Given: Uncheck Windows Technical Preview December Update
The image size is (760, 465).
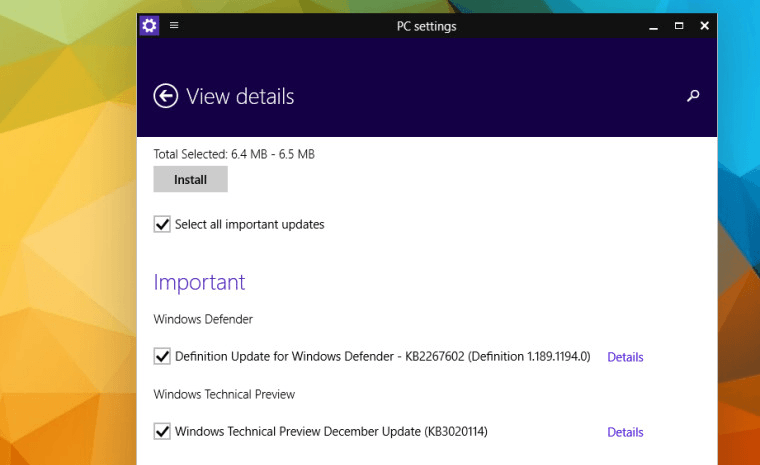Looking at the screenshot, I should pos(162,431).
